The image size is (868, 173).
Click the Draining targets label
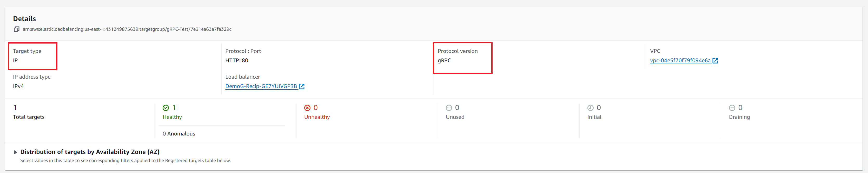(x=739, y=117)
